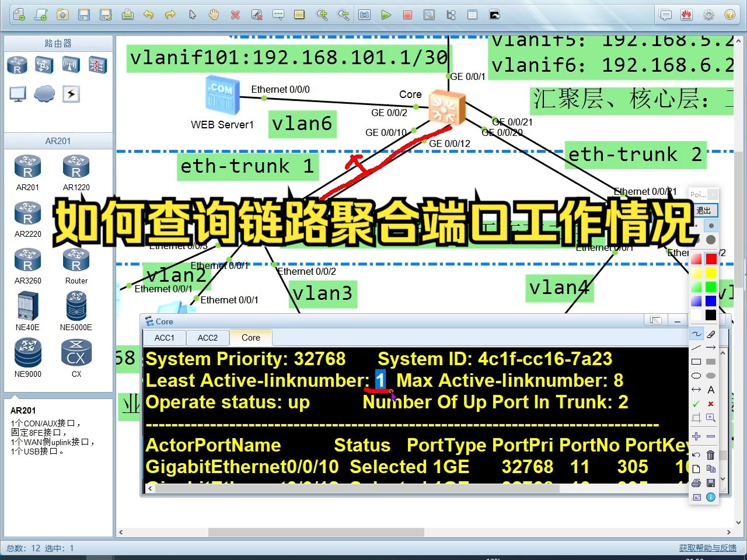
Task: Toggle the grid display on the toolbar
Action: 473,15
